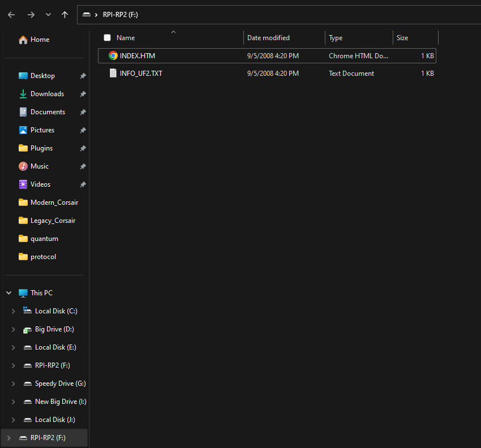The height and width of the screenshot is (448, 481).
Task: Sort files by the Type column
Action: tap(336, 38)
